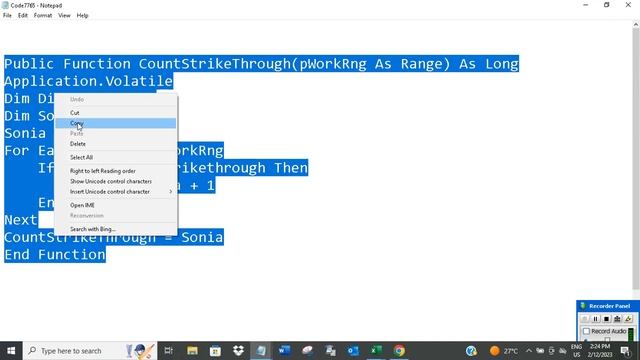Viewport: 640px width, 360px height.
Task: Switch to Notepad taskbar icon
Action: coord(261,351)
